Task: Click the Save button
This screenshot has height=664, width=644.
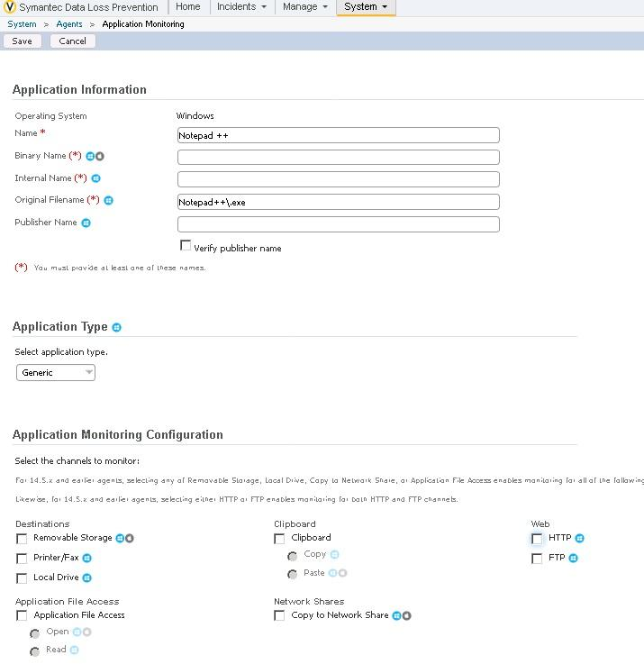Action: (x=22, y=41)
